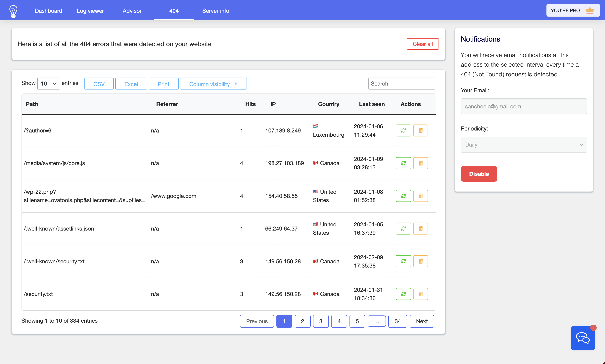605x364 pixels.
Task: Go to page 34 of entries
Action: click(397, 321)
